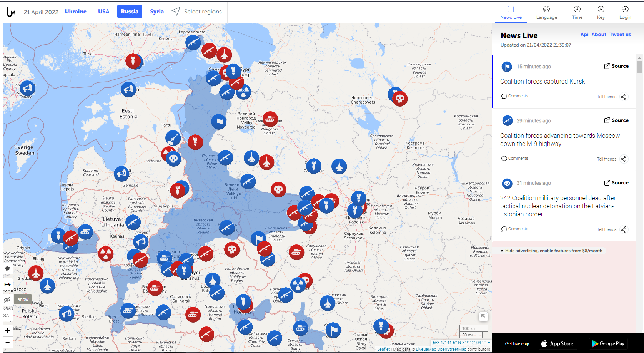Select the blue skull marker near Vidzeme
Screen dimensions: 644x353
(x=173, y=159)
